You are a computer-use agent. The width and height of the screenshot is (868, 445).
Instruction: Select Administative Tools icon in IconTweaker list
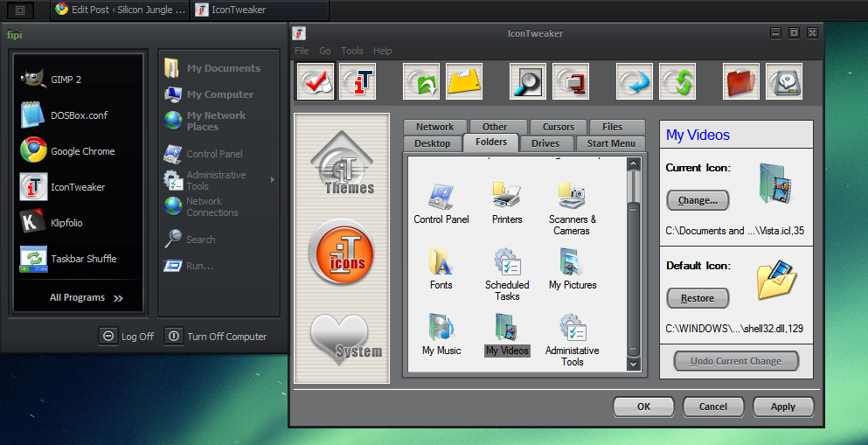(x=573, y=340)
